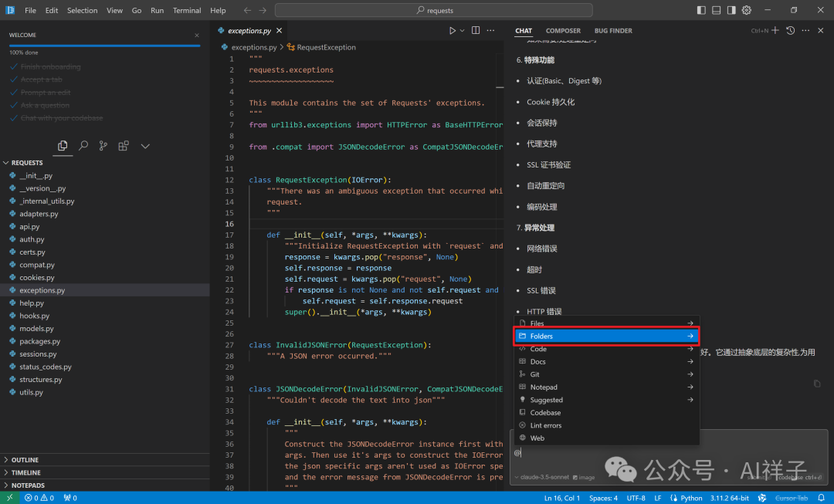Click the requests search command bar
The height and width of the screenshot is (504, 834).
(x=433, y=10)
